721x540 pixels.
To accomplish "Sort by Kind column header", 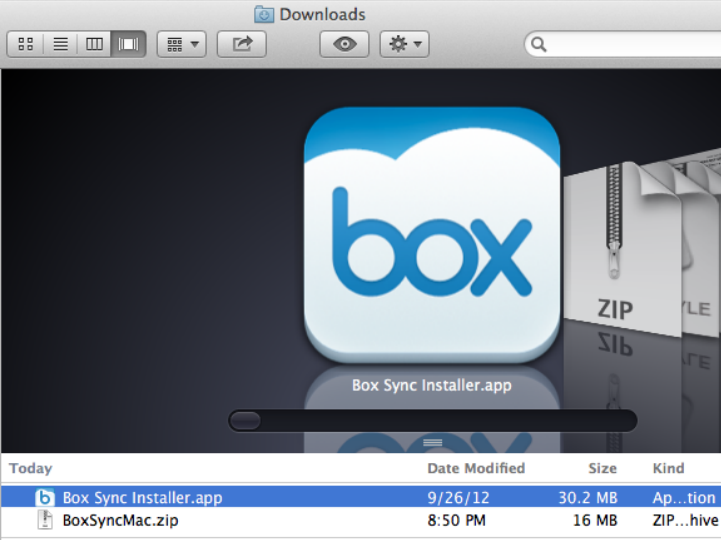I will point(668,468).
